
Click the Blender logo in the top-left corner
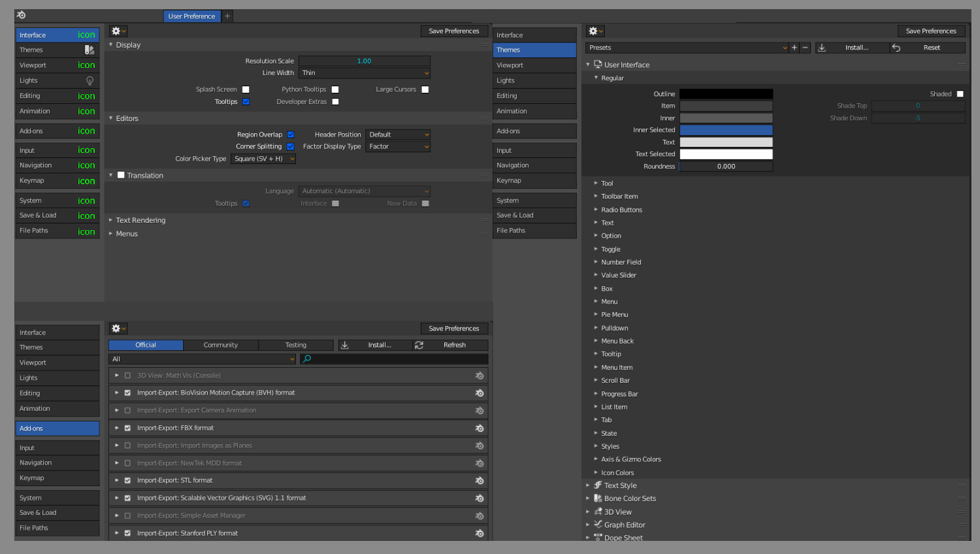(x=21, y=15)
